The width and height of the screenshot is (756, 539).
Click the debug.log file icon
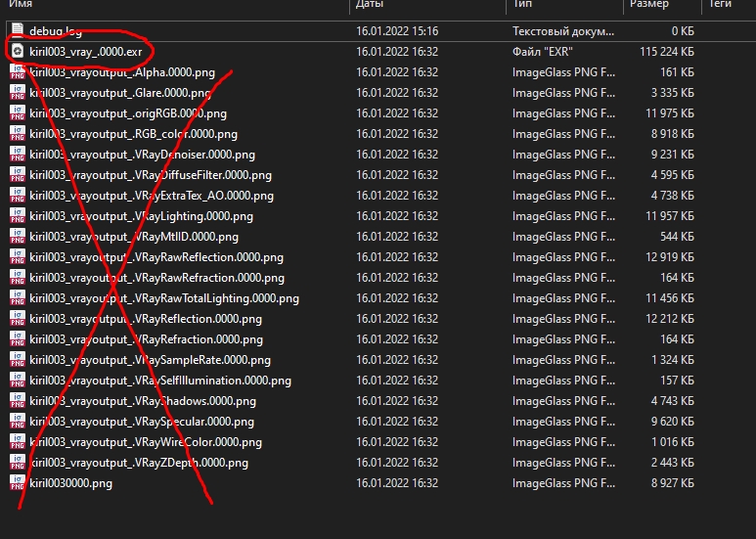click(17, 31)
